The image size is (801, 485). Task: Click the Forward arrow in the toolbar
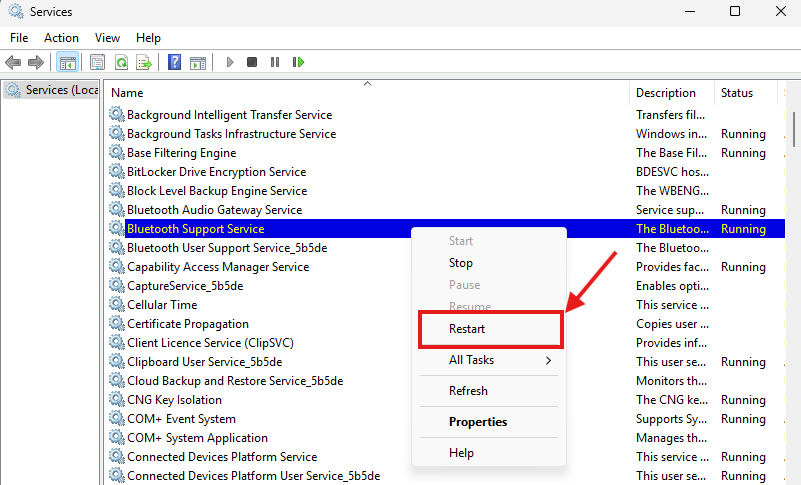click(x=36, y=62)
